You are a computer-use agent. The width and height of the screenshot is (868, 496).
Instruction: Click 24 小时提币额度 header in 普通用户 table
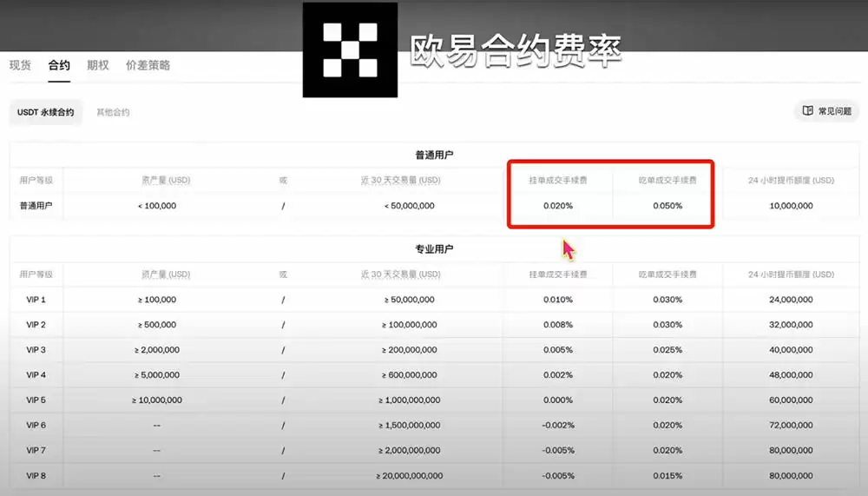click(791, 181)
